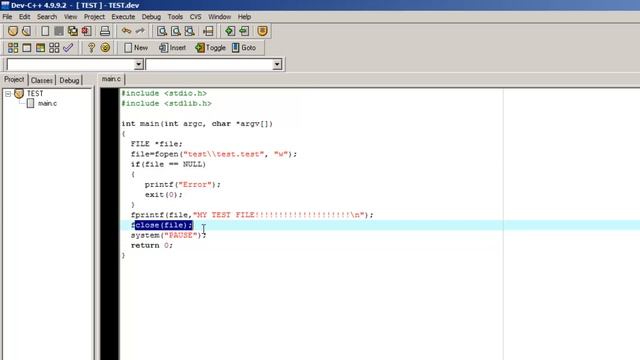This screenshot has height=360, width=640.
Task: Click the About Dev-C++ round icon
Action: [105, 48]
